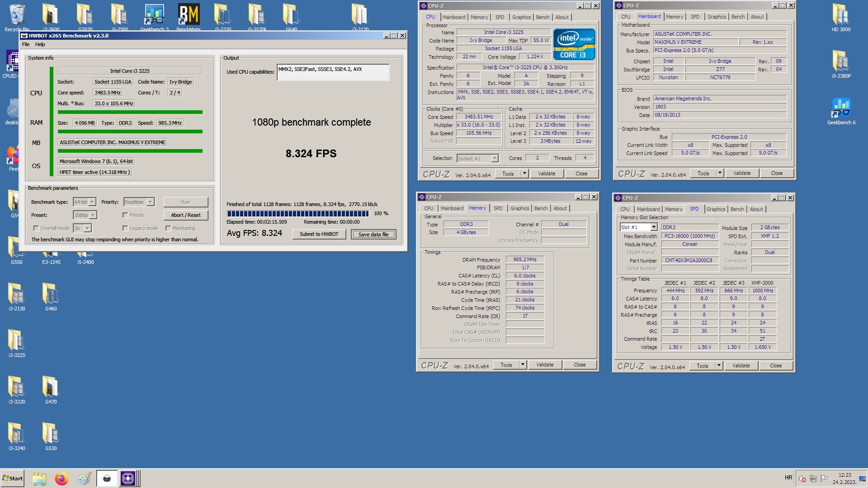Image resolution: width=868 pixels, height=488 pixels.
Task: Click the used CPU capabilities text box
Action: 333,72
